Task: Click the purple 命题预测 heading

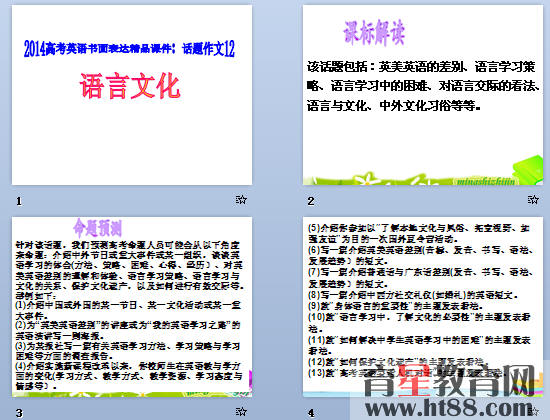Action: [x=98, y=228]
